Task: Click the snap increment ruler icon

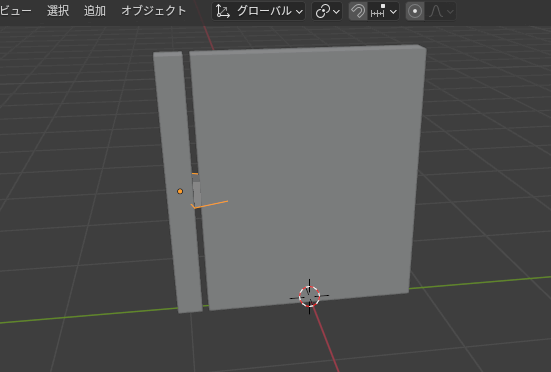Action: (378, 11)
